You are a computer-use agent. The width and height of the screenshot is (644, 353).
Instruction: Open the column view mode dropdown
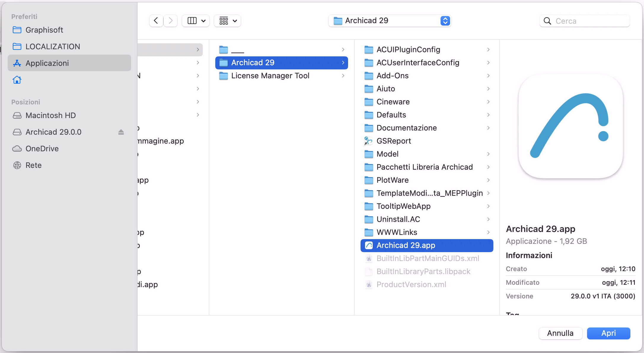tap(196, 21)
